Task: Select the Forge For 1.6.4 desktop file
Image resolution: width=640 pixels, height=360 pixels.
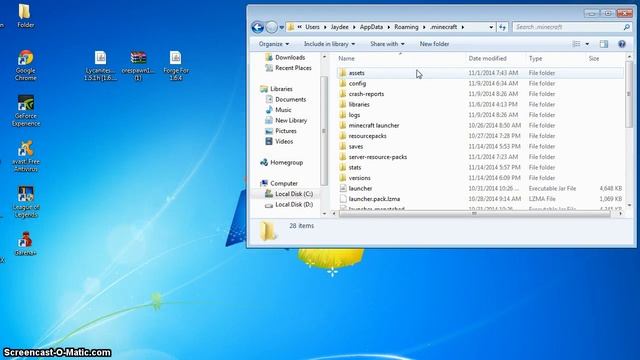Action: pyautogui.click(x=176, y=65)
